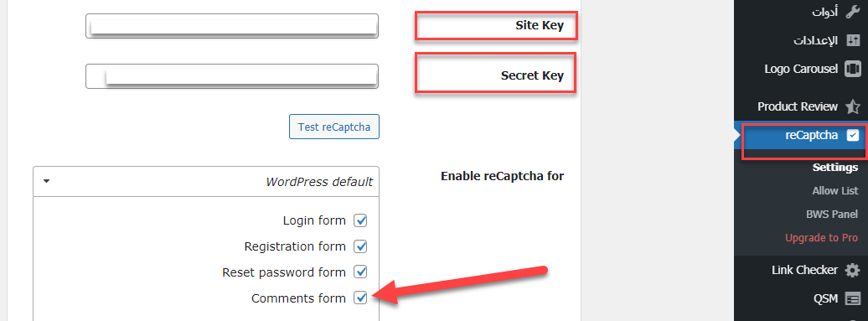Image resolution: width=868 pixels, height=321 pixels.
Task: Click the wrench icon beside أدوات
Action: pos(853,13)
